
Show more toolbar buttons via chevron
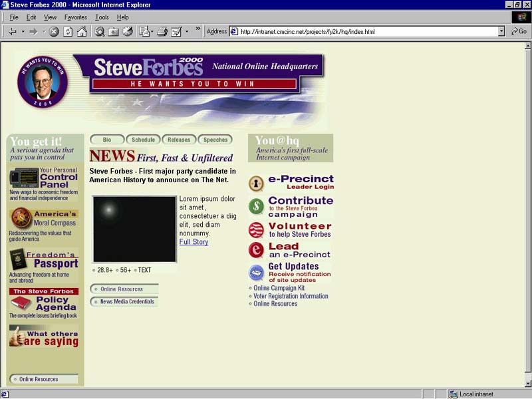tap(198, 29)
